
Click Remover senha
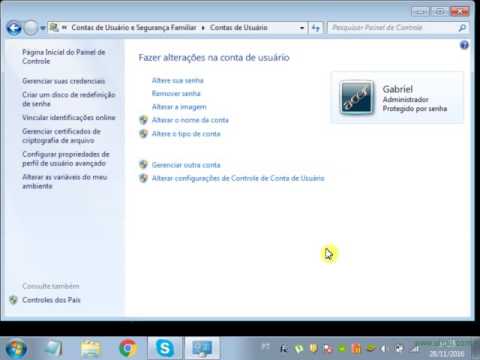click(x=176, y=94)
